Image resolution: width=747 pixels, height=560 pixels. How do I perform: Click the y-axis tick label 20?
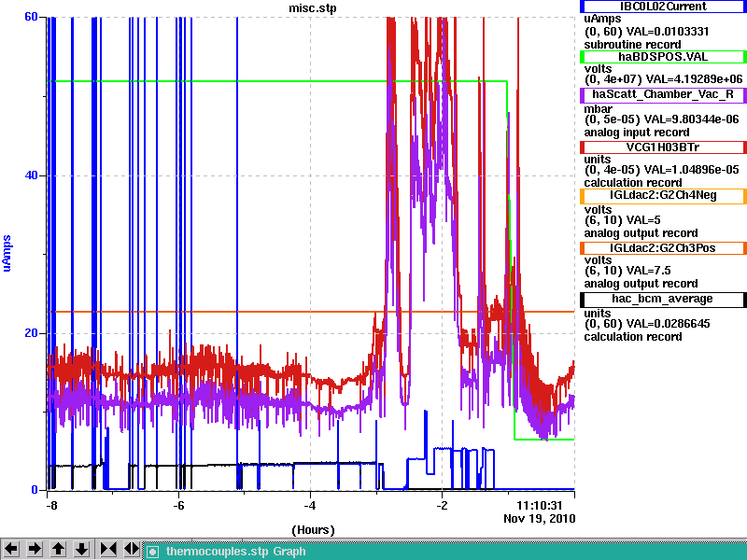point(31,333)
